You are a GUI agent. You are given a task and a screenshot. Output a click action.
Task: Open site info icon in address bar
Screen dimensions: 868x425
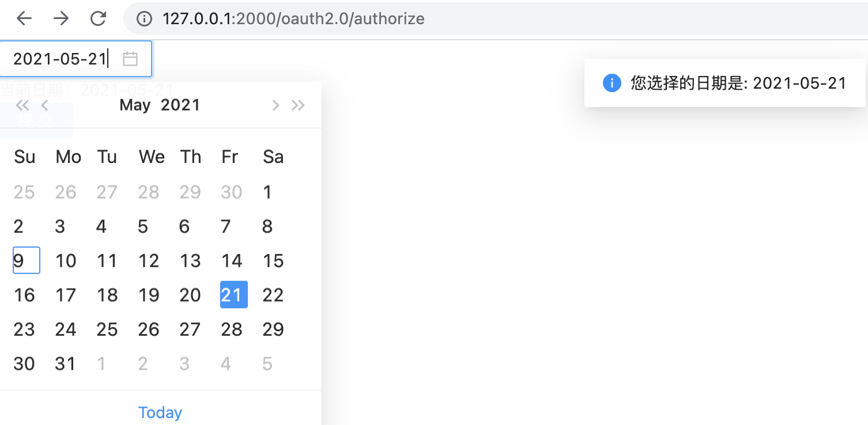coord(144,19)
